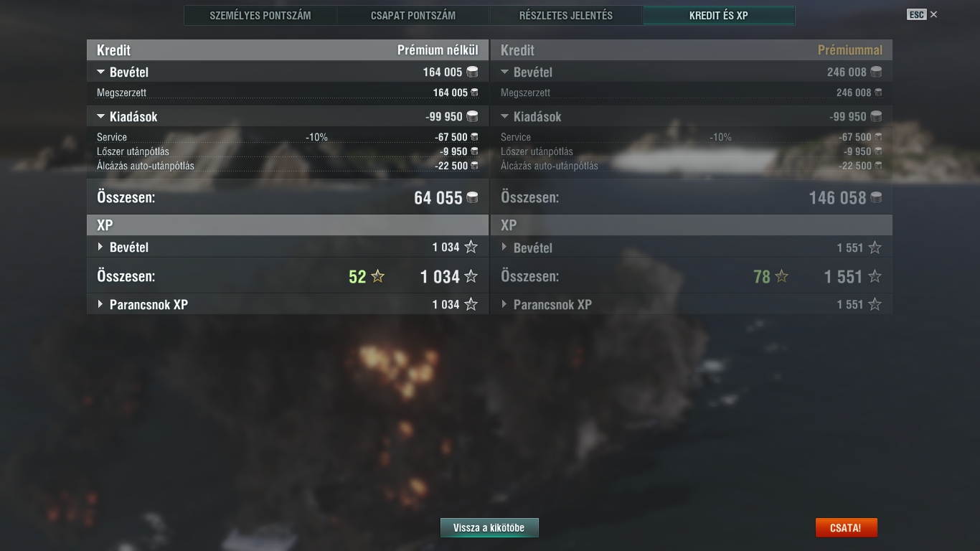Start a new battle with CSATA! button
Screen dimensions: 980x551
846,528
